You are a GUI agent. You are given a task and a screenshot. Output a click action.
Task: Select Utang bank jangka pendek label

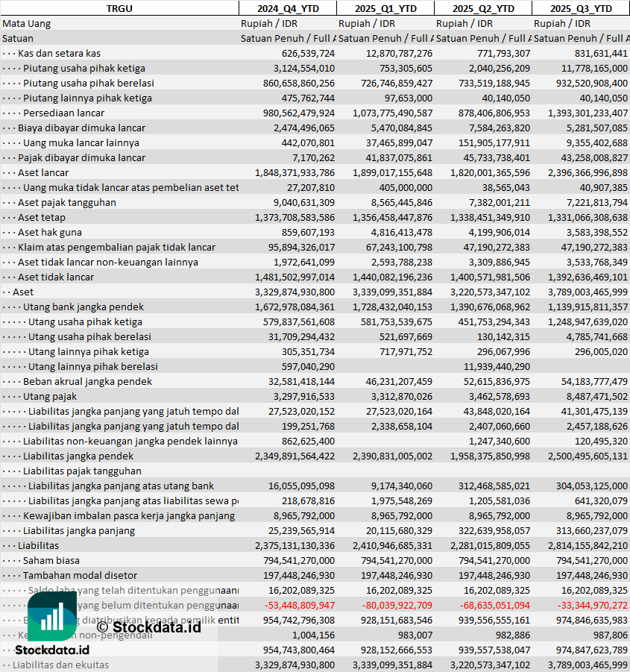(x=84, y=307)
